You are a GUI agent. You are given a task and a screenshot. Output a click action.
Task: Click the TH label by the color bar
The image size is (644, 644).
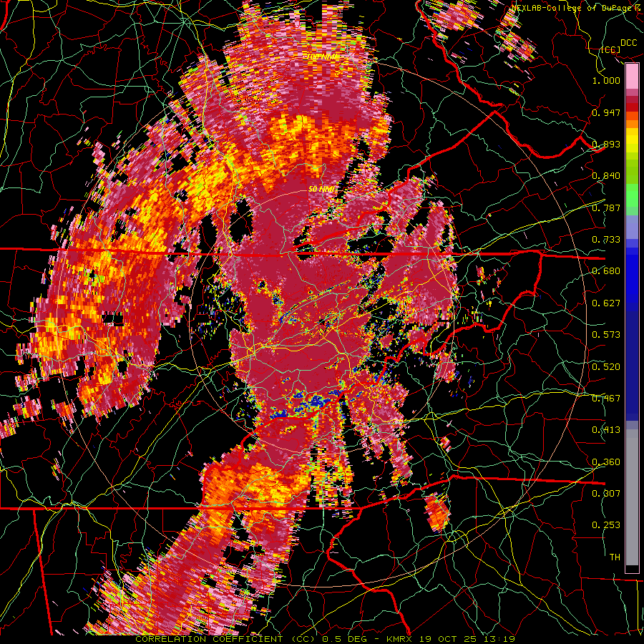tap(615, 557)
